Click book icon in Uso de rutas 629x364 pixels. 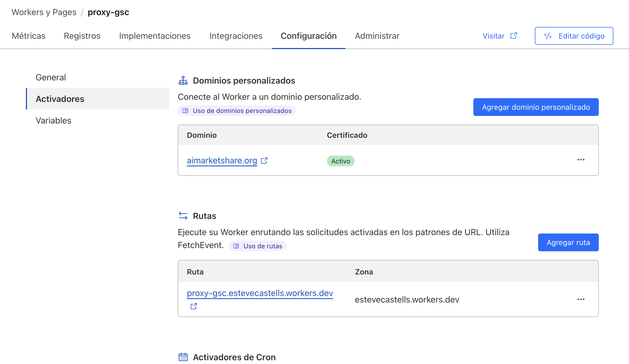pos(236,246)
